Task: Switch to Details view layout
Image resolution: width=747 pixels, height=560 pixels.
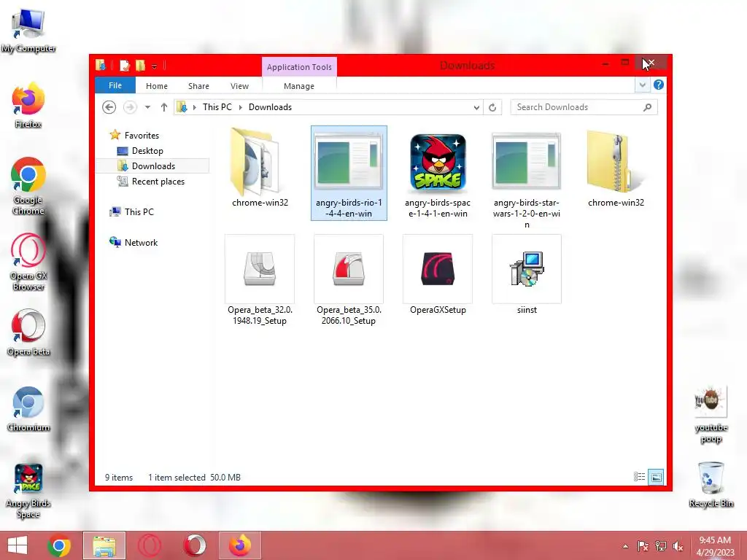Action: point(639,477)
